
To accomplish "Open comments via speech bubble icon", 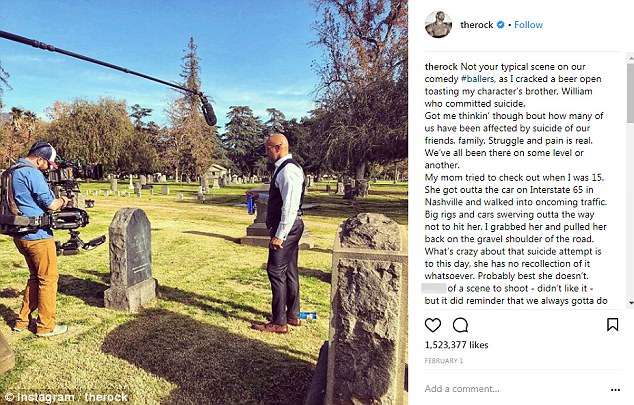I will [460, 325].
